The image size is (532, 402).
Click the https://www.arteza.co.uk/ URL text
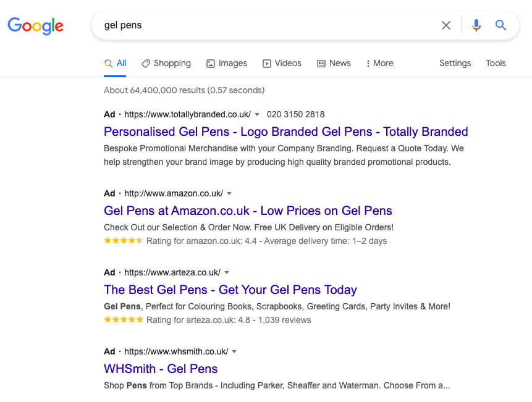[172, 272]
